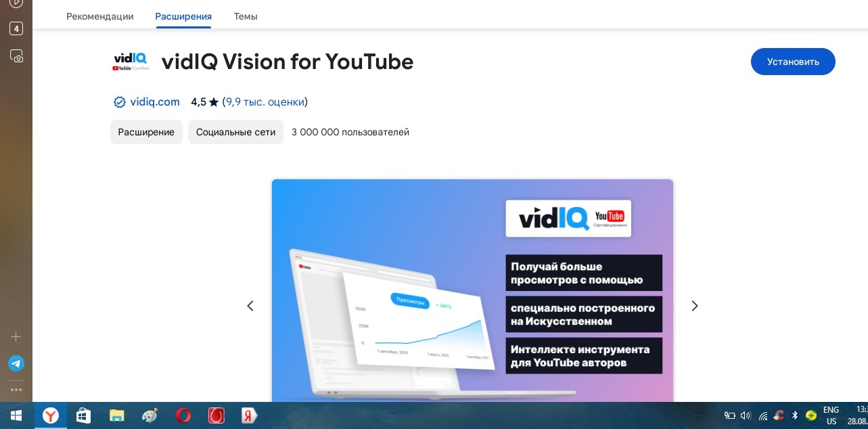Switch to Yandex Browser on taskbar

[50, 415]
